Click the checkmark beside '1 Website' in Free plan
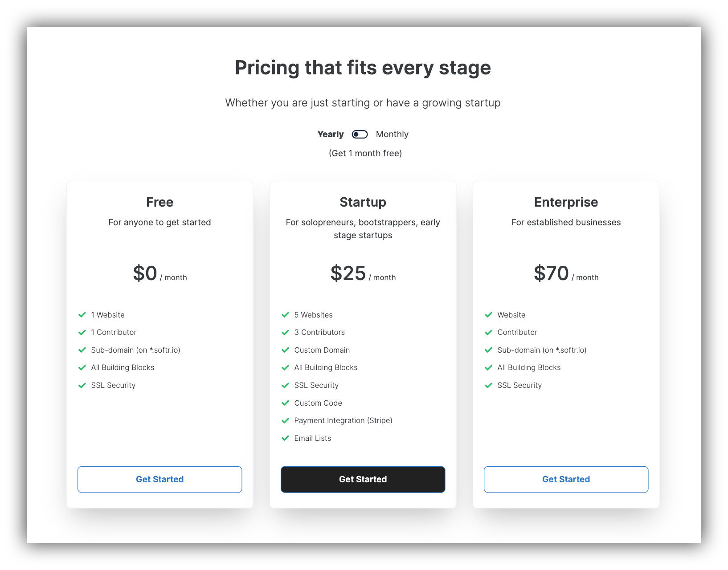Viewport: 728px width, 570px height. pyautogui.click(x=82, y=314)
